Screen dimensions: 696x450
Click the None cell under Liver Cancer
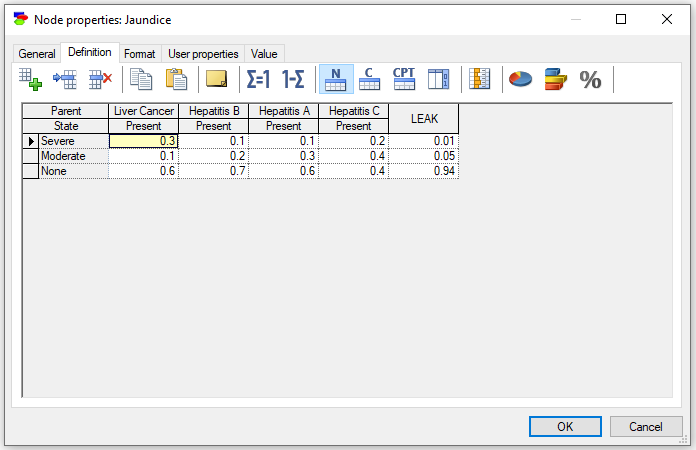[143, 171]
